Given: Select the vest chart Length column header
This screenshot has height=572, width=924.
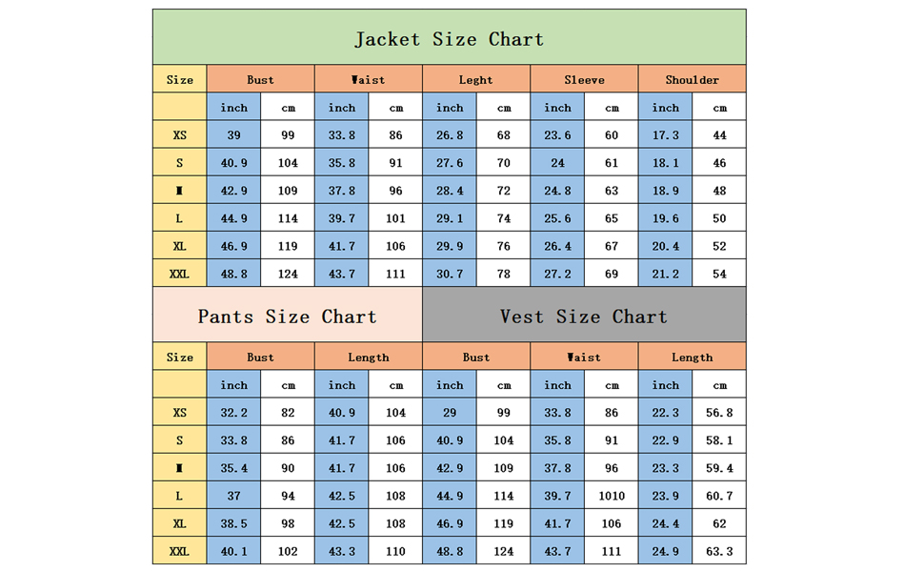Looking at the screenshot, I should (692, 357).
